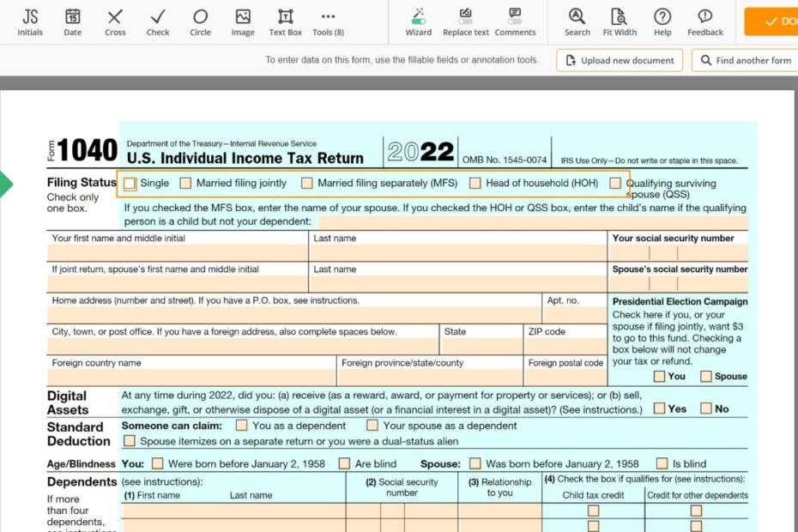Check Yes for digital assets question
This screenshot has height=532, width=798.
click(x=657, y=408)
